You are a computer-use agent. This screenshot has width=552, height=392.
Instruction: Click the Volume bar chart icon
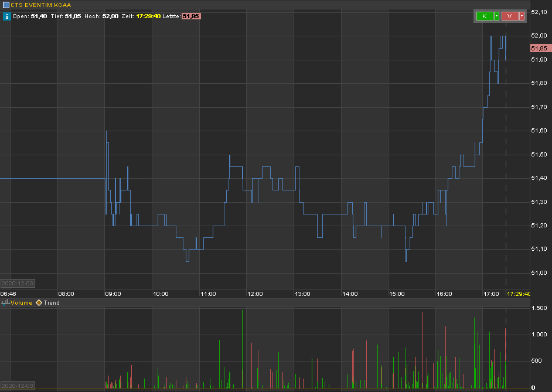pyautogui.click(x=6, y=303)
